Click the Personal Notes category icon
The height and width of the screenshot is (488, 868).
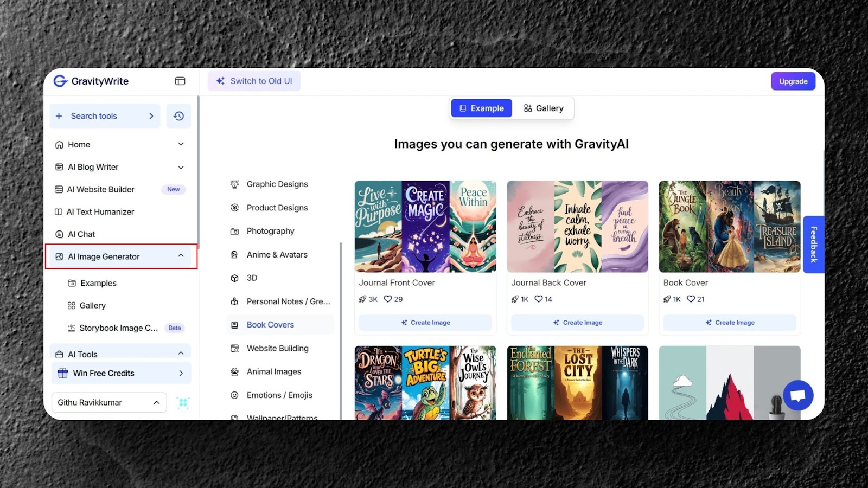click(234, 301)
